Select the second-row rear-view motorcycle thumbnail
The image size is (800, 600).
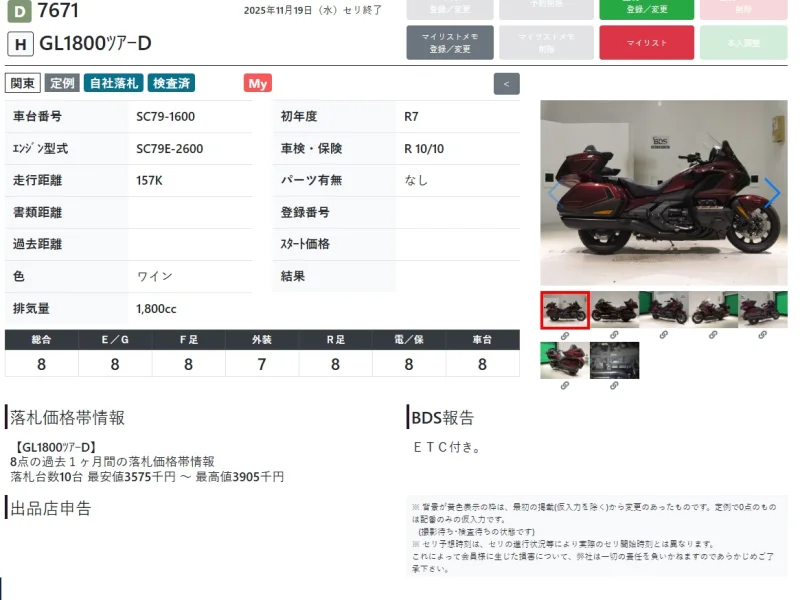(565, 360)
